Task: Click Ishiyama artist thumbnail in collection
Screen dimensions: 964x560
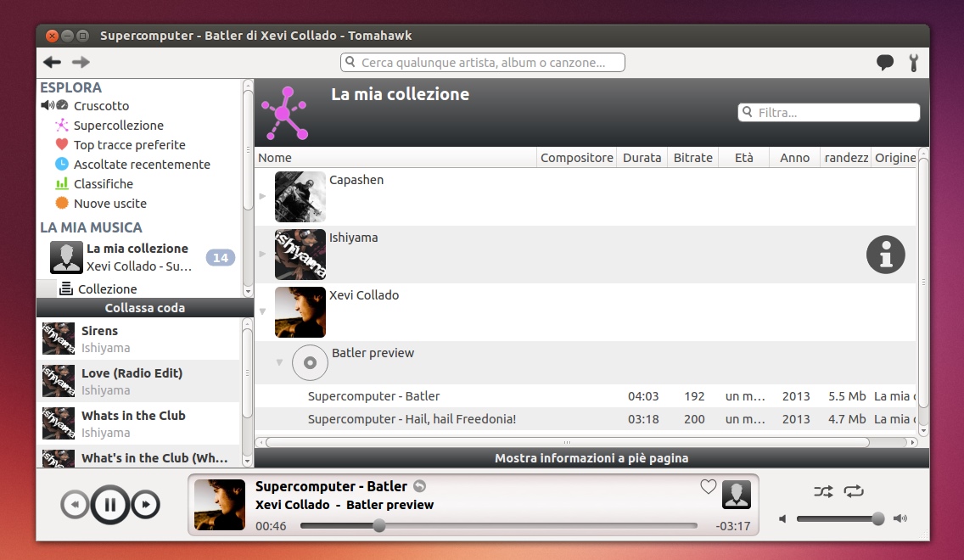Action: point(300,255)
